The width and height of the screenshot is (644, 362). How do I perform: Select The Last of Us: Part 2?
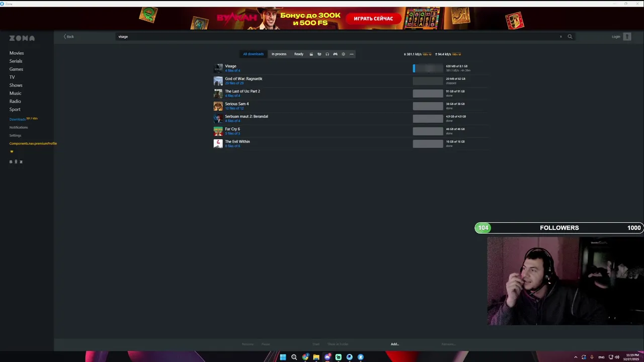click(x=351, y=93)
